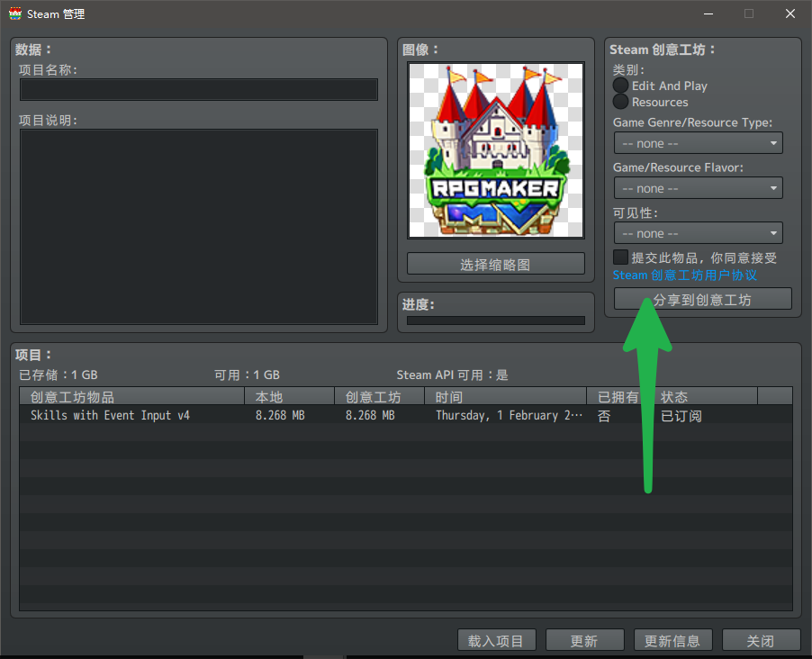Click the 已订阅 status cell
Screen dimensions: 812x659
coord(681,416)
